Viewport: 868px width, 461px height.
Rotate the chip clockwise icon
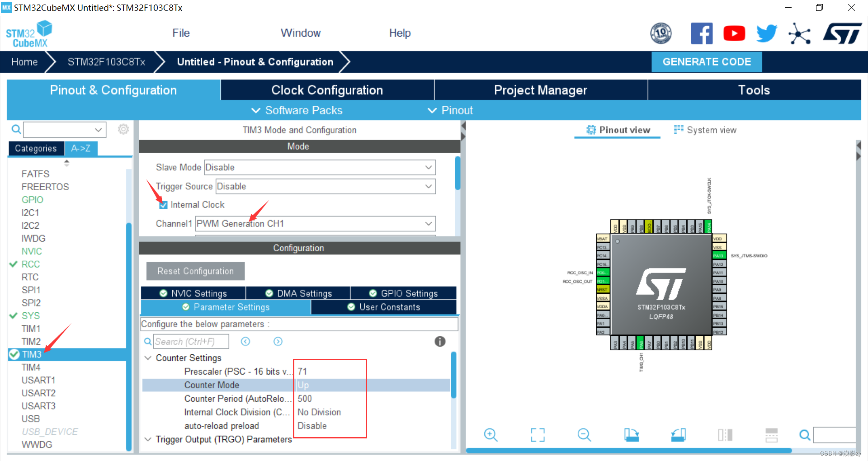click(x=632, y=435)
